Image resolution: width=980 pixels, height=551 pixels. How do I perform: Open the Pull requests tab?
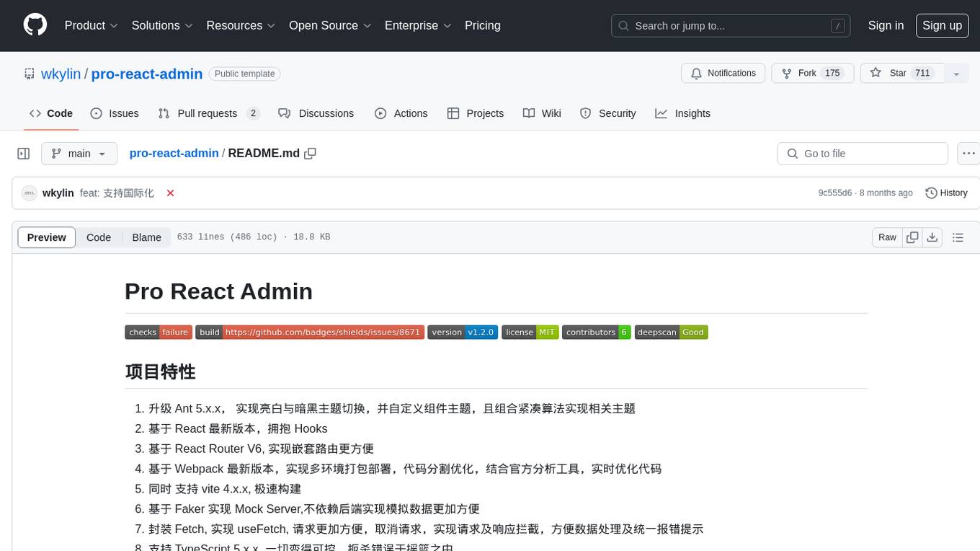[209, 113]
